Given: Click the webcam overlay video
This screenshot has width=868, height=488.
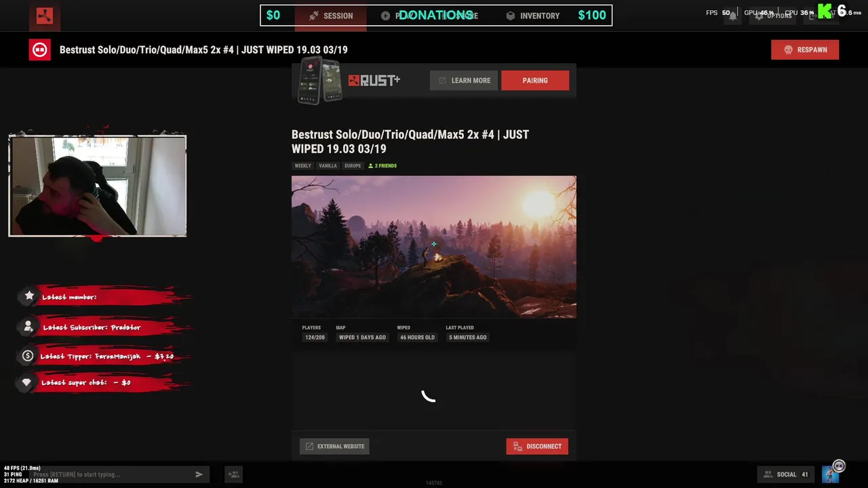Looking at the screenshot, I should pos(97,186).
